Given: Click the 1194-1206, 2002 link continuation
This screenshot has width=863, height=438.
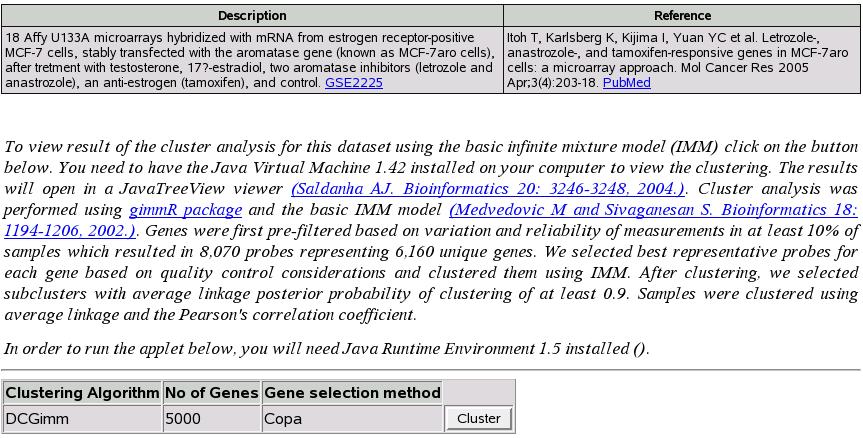Looking at the screenshot, I should point(70,231).
